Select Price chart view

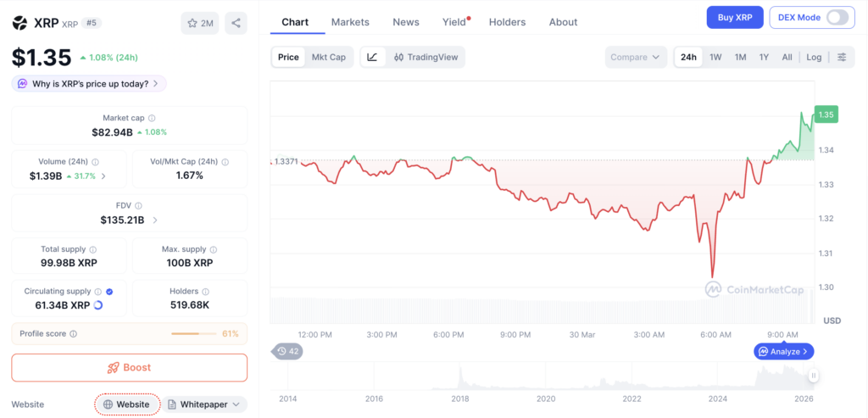(x=288, y=57)
